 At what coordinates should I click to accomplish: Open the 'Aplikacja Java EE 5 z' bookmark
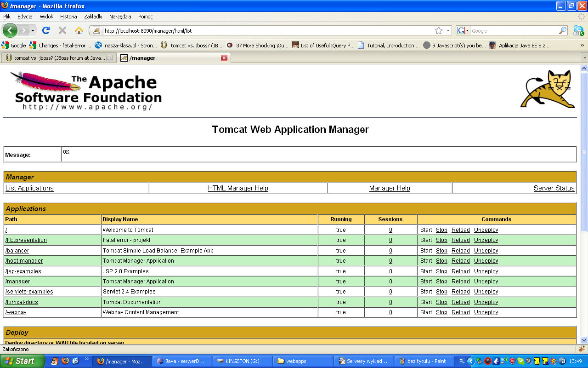[520, 45]
